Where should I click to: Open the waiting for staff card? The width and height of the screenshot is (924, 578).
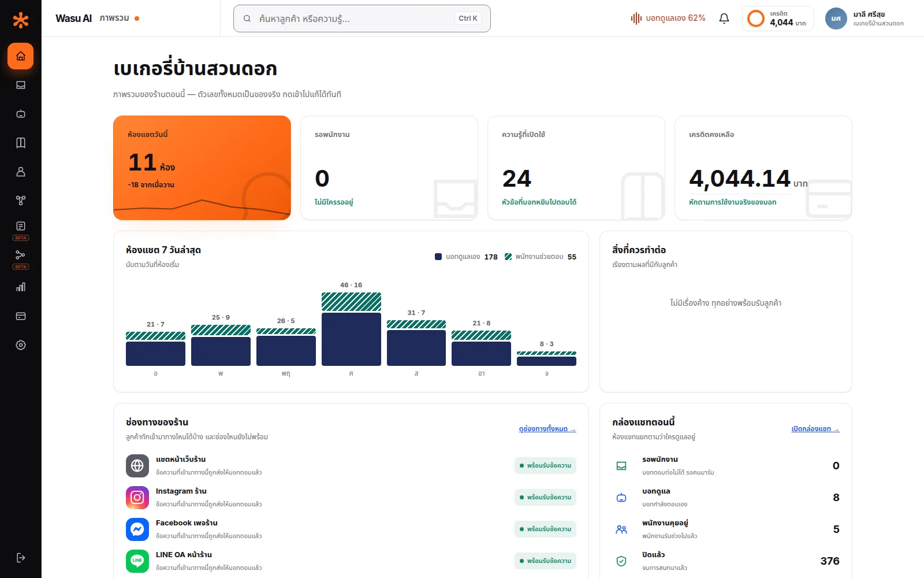[389, 168]
